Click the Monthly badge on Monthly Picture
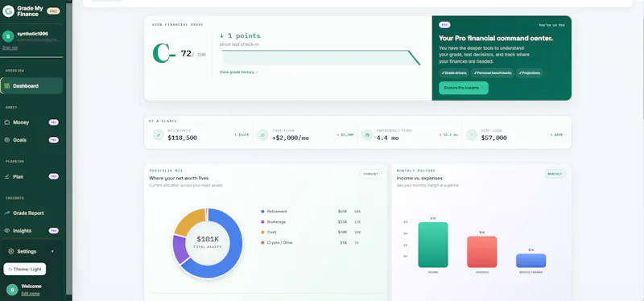 click(x=555, y=174)
